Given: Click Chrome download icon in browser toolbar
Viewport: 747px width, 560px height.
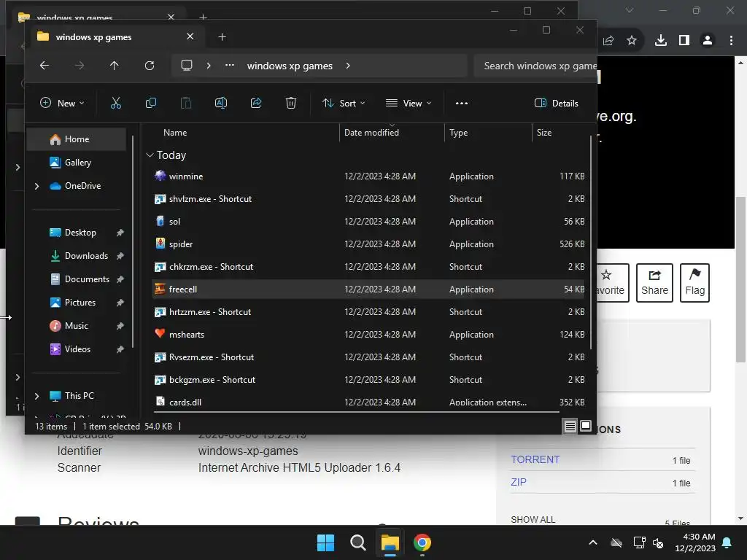Looking at the screenshot, I should coord(660,41).
